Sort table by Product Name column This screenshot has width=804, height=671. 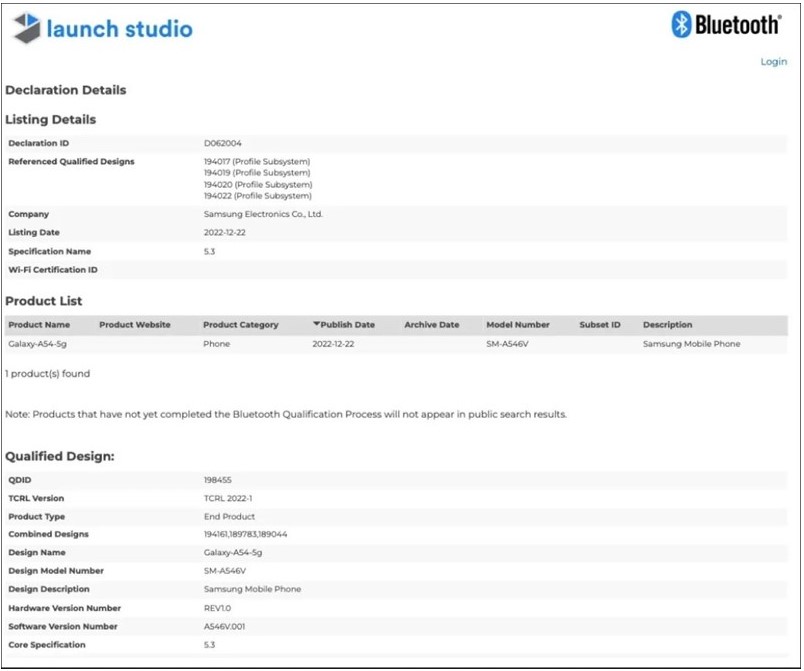click(39, 325)
